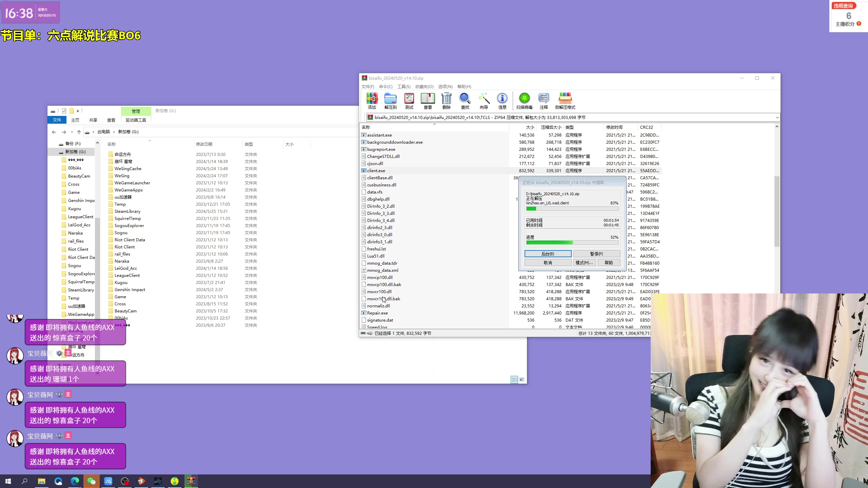Open Explorer recent locations dropdown chevron
This screenshot has height=488, width=868.
point(72,132)
